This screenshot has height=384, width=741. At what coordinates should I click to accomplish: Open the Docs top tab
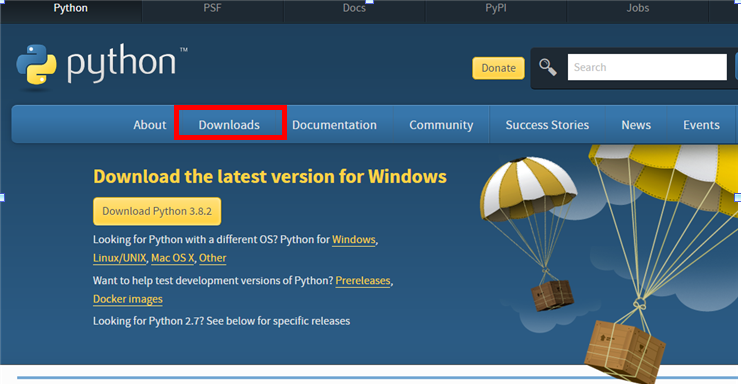(x=354, y=9)
